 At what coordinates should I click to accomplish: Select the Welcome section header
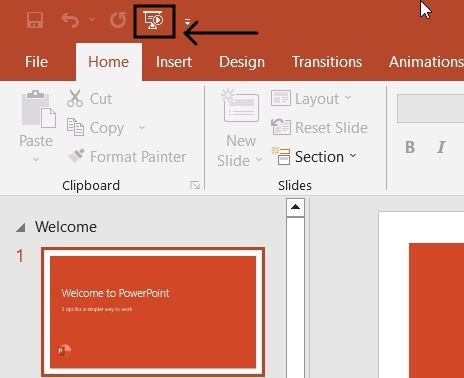tap(66, 227)
